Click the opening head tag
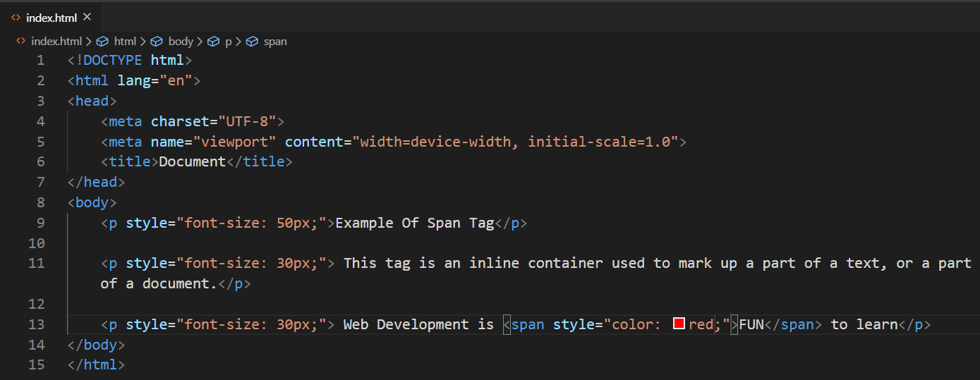This screenshot has width=980, height=380. coord(92,101)
